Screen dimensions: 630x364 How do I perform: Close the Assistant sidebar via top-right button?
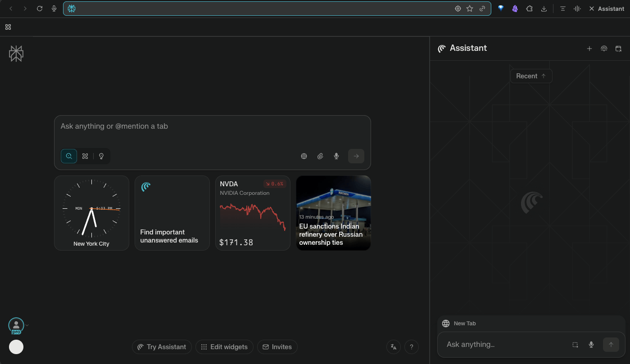606,9
